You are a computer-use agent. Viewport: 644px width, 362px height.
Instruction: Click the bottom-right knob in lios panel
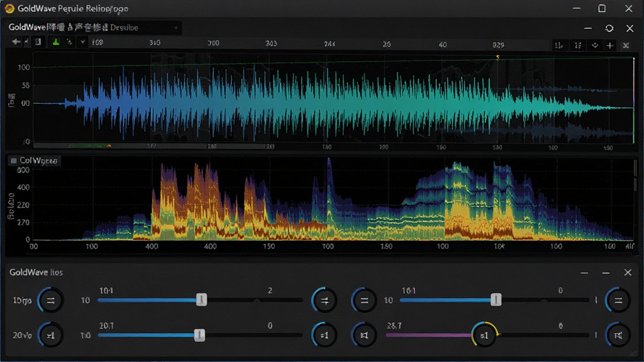[618, 336]
